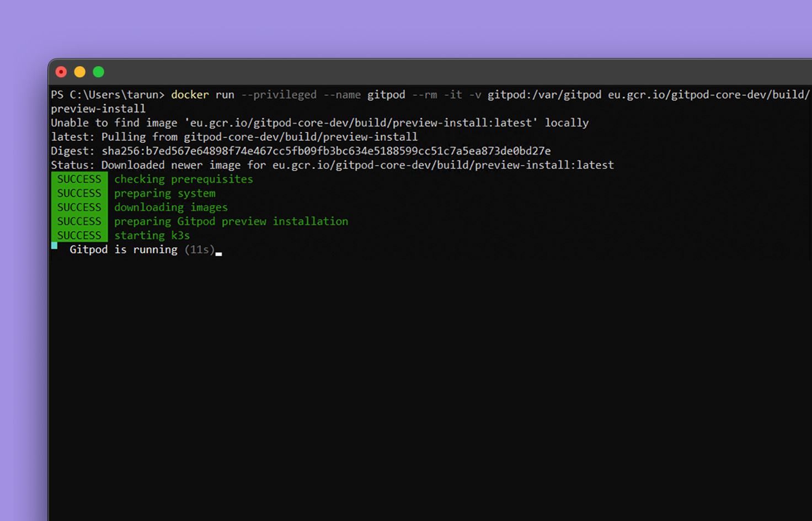812x521 pixels.
Task: Click the "Gitpod is running" message
Action: pyautogui.click(x=123, y=249)
